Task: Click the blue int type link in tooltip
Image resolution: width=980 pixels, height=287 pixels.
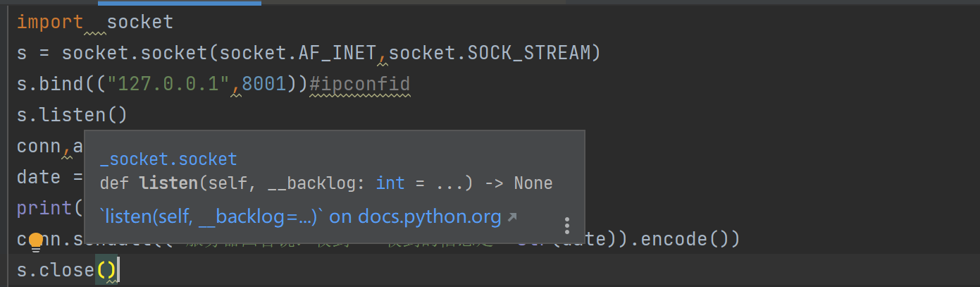Action: click(390, 183)
